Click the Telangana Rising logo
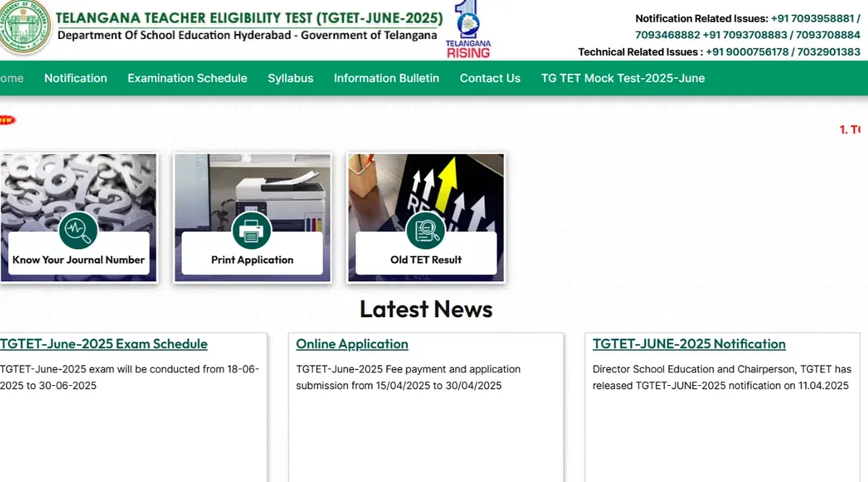The width and height of the screenshot is (868, 482). [x=468, y=30]
